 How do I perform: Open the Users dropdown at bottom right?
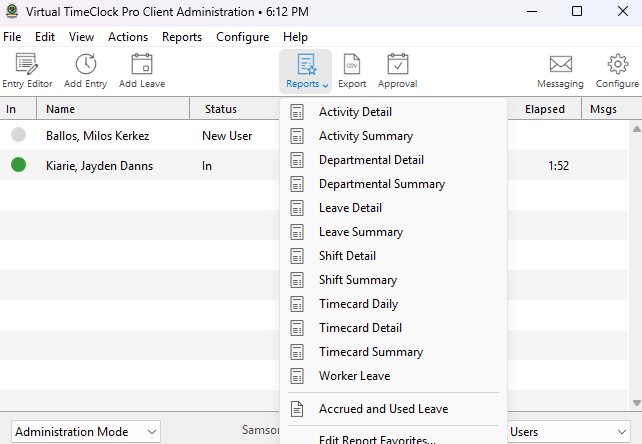[x=569, y=432]
